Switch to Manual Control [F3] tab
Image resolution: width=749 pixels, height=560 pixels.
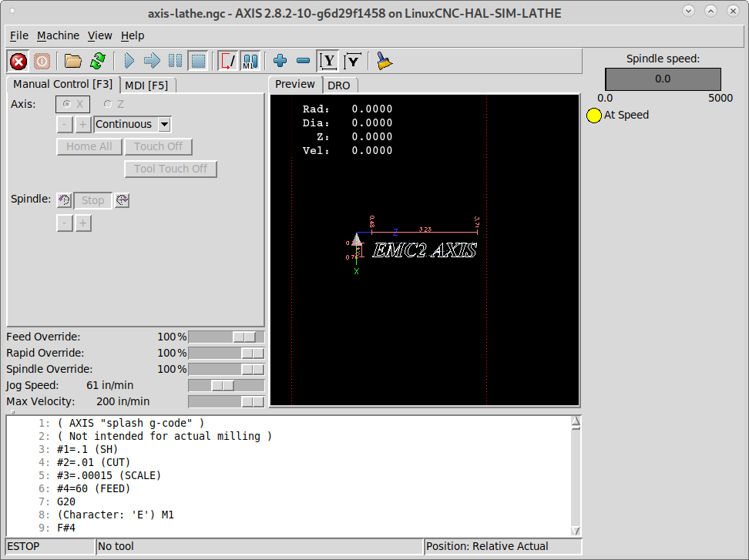(62, 85)
